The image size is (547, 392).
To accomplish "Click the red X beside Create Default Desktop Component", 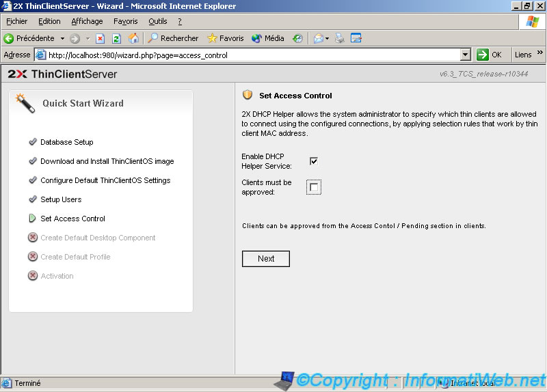I will [32, 237].
